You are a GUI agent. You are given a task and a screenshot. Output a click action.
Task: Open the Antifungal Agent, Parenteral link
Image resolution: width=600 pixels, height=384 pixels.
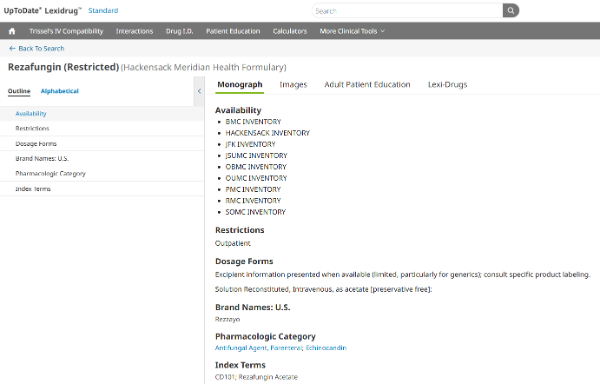coord(259,348)
